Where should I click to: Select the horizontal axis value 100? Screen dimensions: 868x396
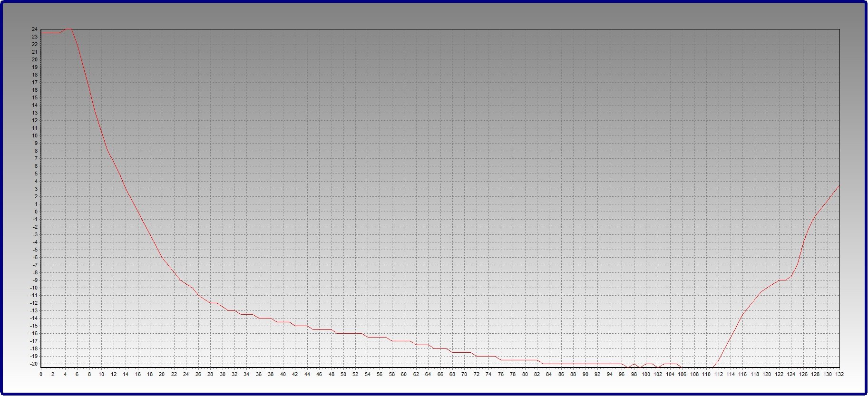point(646,375)
